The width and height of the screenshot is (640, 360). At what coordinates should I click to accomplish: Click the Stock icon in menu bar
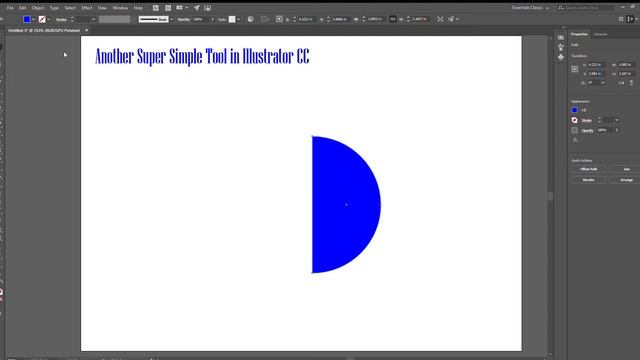(168, 8)
